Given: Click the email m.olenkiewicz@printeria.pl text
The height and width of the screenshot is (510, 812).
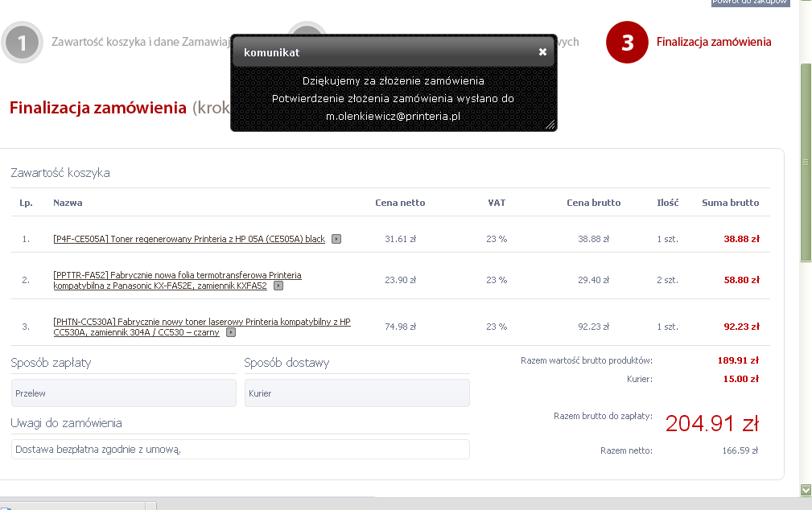Looking at the screenshot, I should [393, 116].
